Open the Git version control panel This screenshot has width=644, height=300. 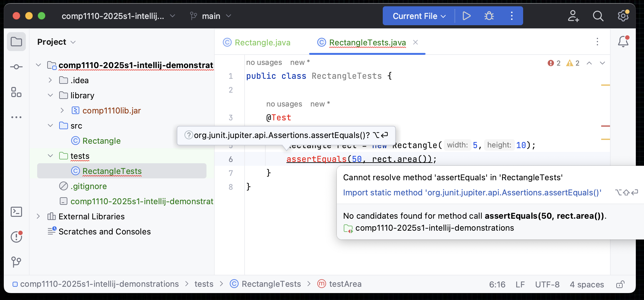coord(16,262)
